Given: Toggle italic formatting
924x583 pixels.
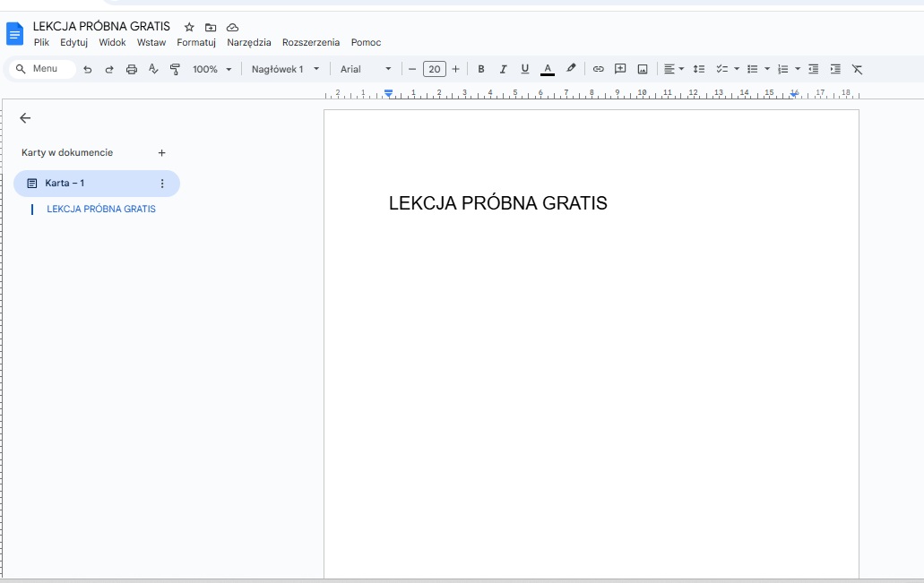Looking at the screenshot, I should click(503, 69).
